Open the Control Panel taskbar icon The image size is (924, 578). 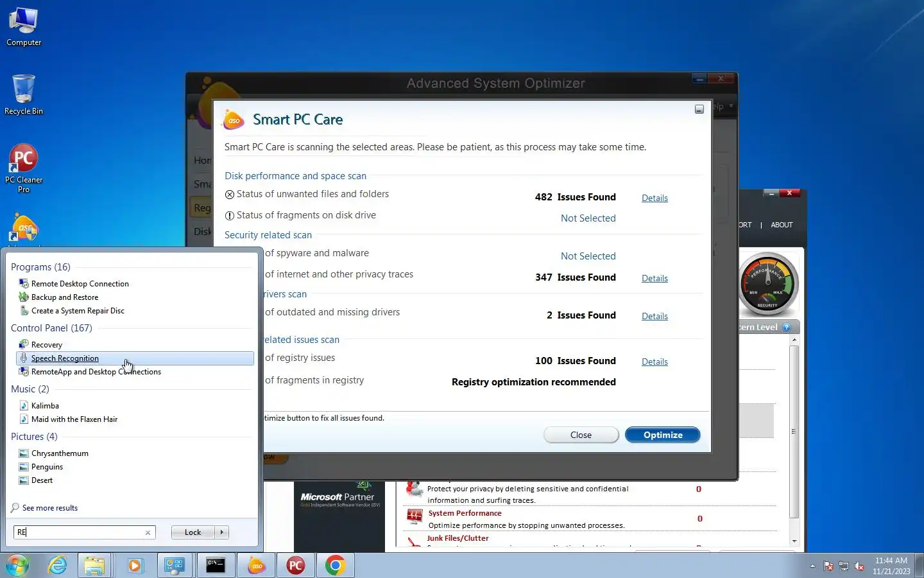tap(175, 566)
